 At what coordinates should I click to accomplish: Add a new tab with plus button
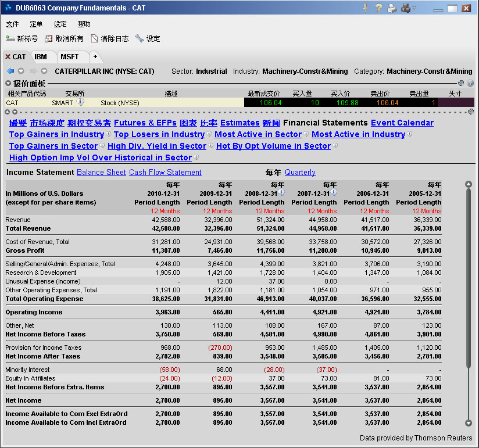(x=95, y=57)
